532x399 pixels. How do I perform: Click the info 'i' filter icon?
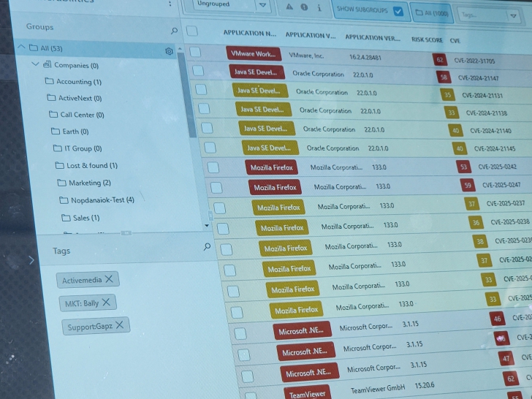pyautogui.click(x=319, y=8)
